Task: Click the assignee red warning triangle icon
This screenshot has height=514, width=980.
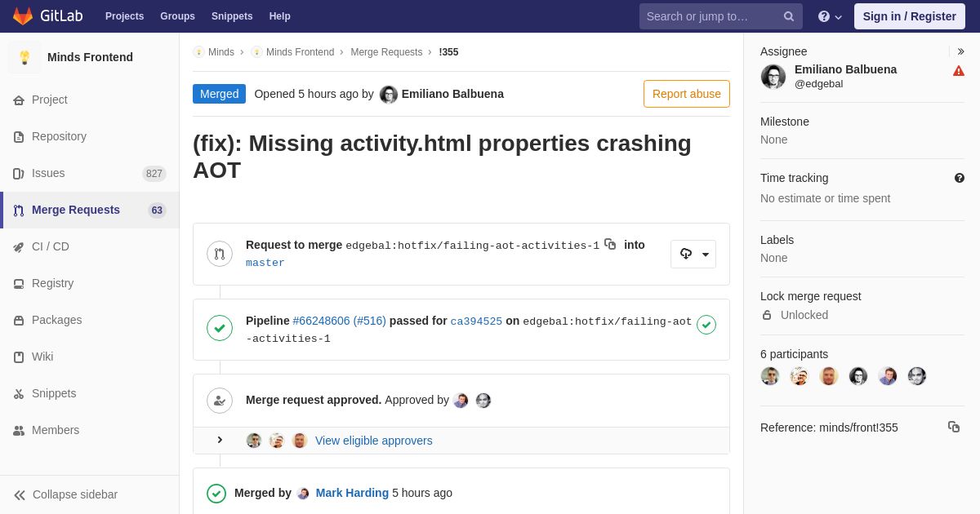Action: (959, 71)
